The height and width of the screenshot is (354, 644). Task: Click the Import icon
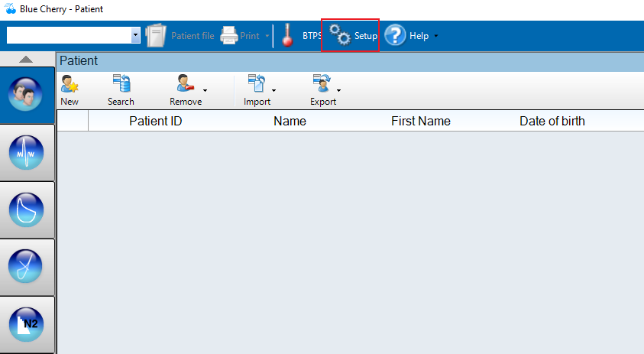pyautogui.click(x=257, y=83)
